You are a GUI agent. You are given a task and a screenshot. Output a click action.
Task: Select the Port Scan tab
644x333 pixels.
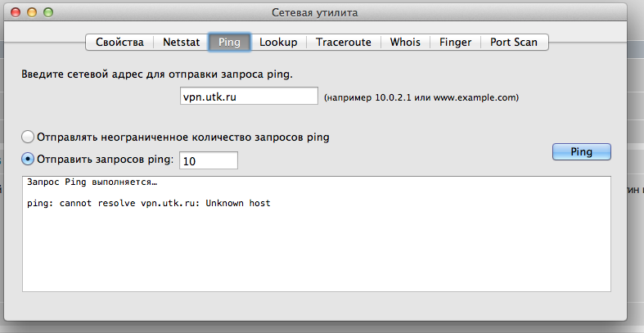click(514, 42)
